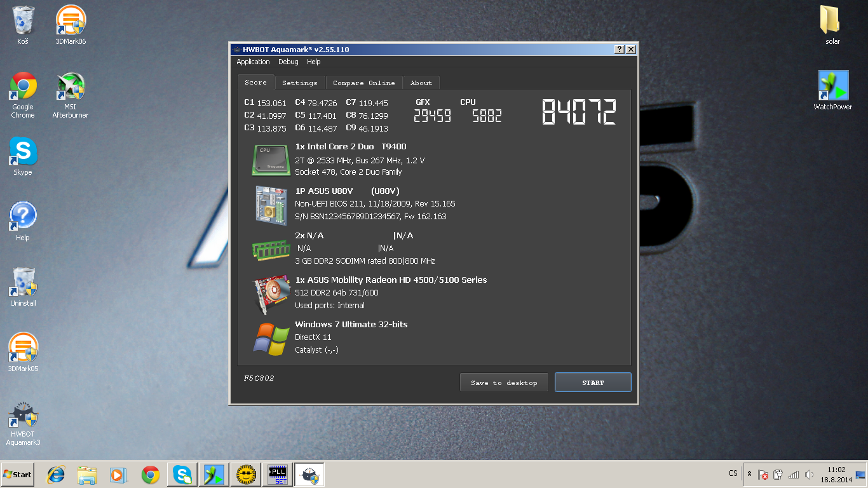Switch to the Compare Online tab
Viewport: 868px width, 488px height.
click(364, 83)
